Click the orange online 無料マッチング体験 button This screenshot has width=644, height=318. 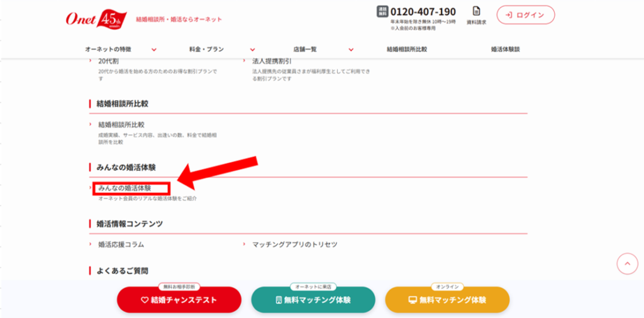click(447, 300)
